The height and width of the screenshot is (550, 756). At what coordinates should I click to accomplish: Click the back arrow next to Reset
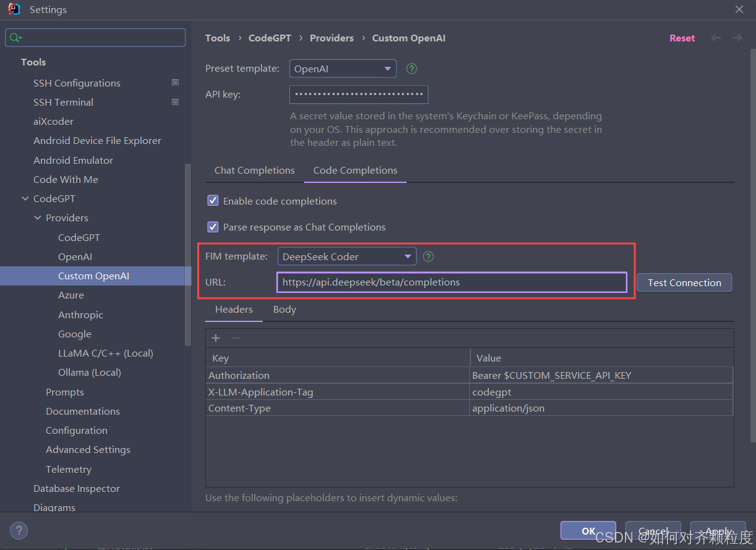pos(716,38)
